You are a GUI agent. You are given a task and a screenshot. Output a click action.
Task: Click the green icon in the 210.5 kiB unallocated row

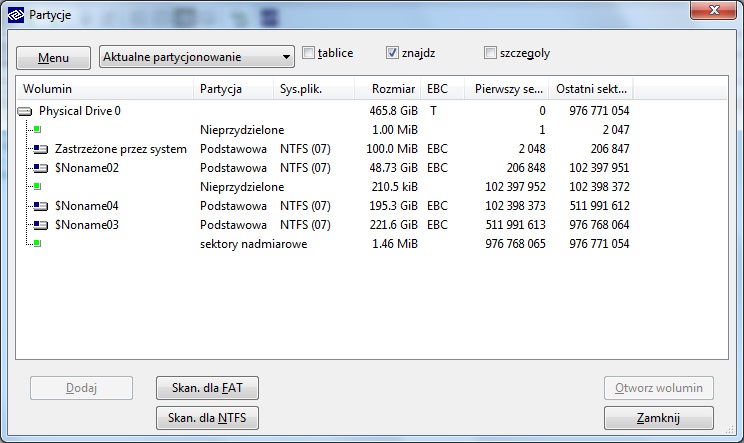(37, 186)
